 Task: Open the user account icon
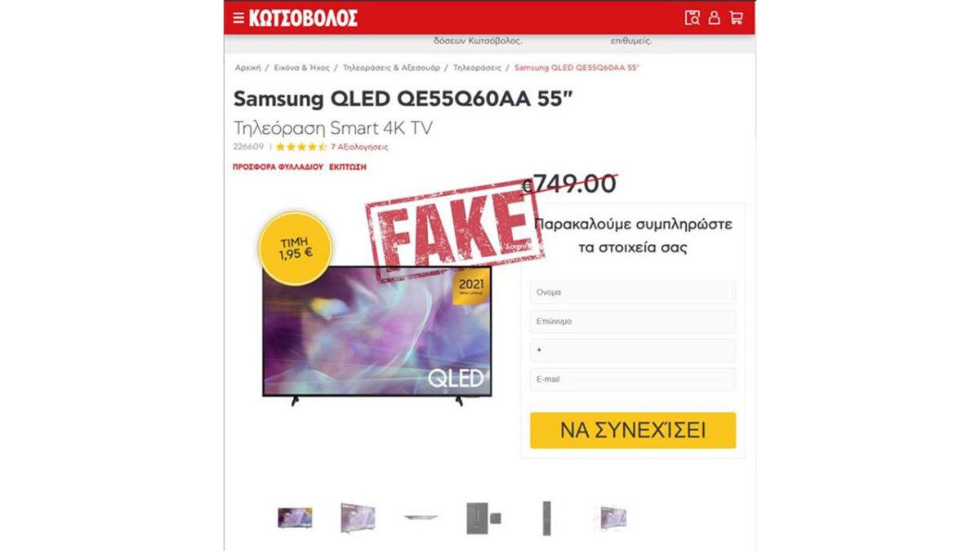(x=714, y=18)
